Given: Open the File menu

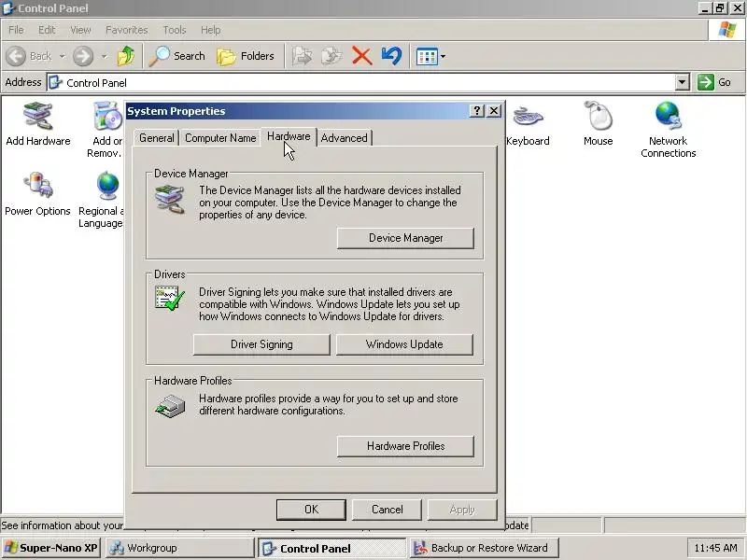Looking at the screenshot, I should click(x=16, y=30).
